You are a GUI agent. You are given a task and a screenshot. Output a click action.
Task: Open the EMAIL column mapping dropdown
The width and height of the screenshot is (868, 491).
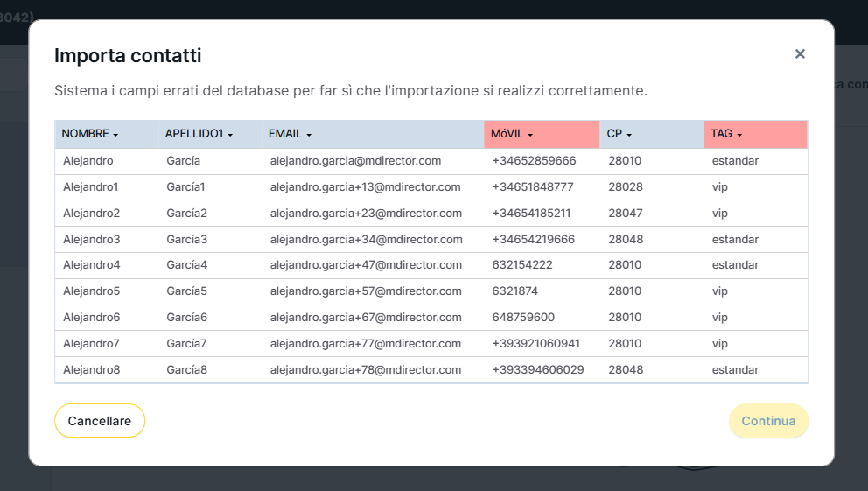290,134
